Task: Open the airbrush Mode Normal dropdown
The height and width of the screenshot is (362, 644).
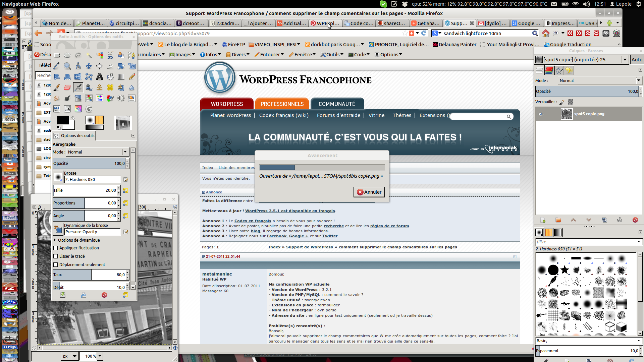Action: coord(97,152)
